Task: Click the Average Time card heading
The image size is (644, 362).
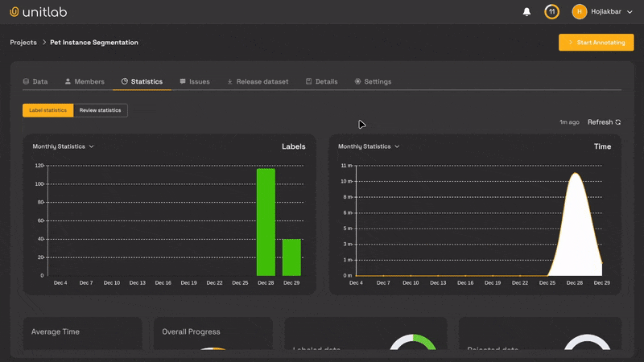Action: 56,331
